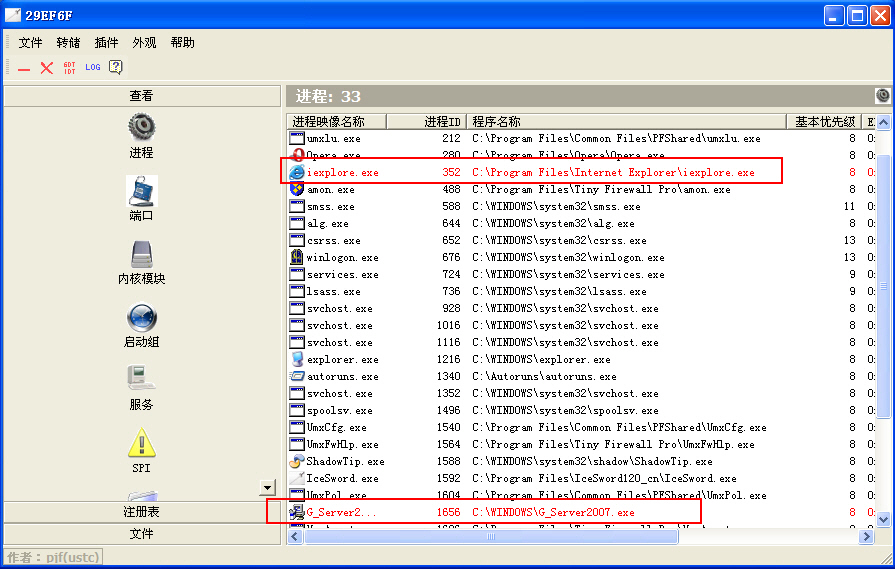This screenshot has width=895, height=569.
Task: Switch to the 注册表 panel tab
Action: [x=142, y=512]
